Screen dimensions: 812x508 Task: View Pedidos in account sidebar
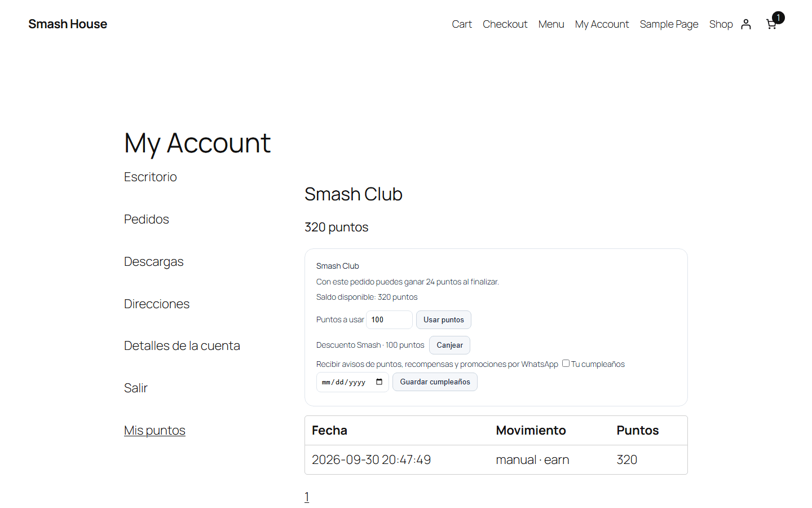(147, 219)
